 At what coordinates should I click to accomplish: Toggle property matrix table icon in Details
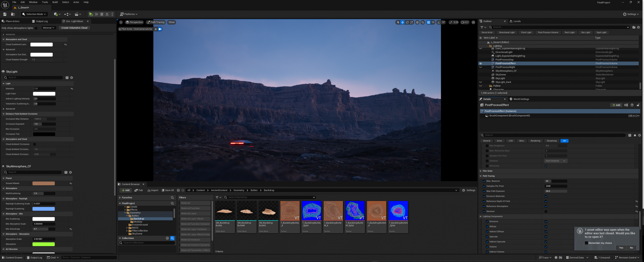630,135
